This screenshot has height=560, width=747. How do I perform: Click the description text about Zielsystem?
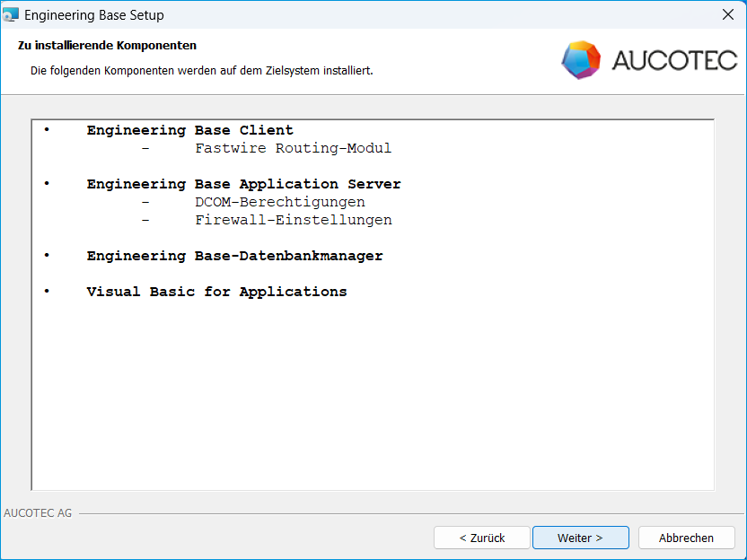[201, 70]
